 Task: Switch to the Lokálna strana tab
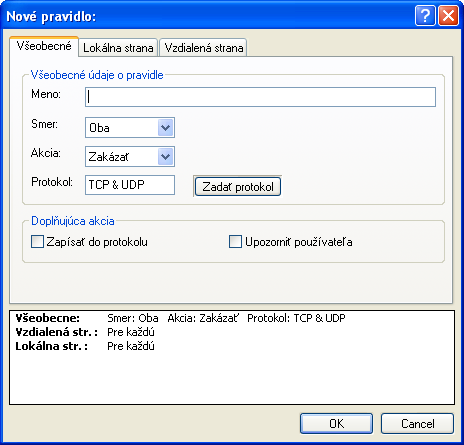pos(118,48)
